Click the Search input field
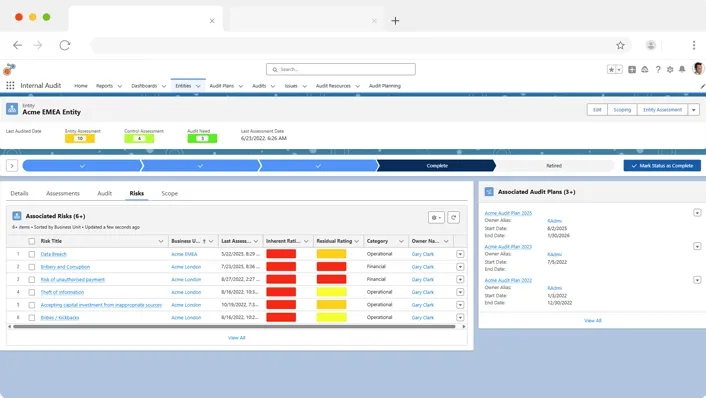 click(x=341, y=69)
